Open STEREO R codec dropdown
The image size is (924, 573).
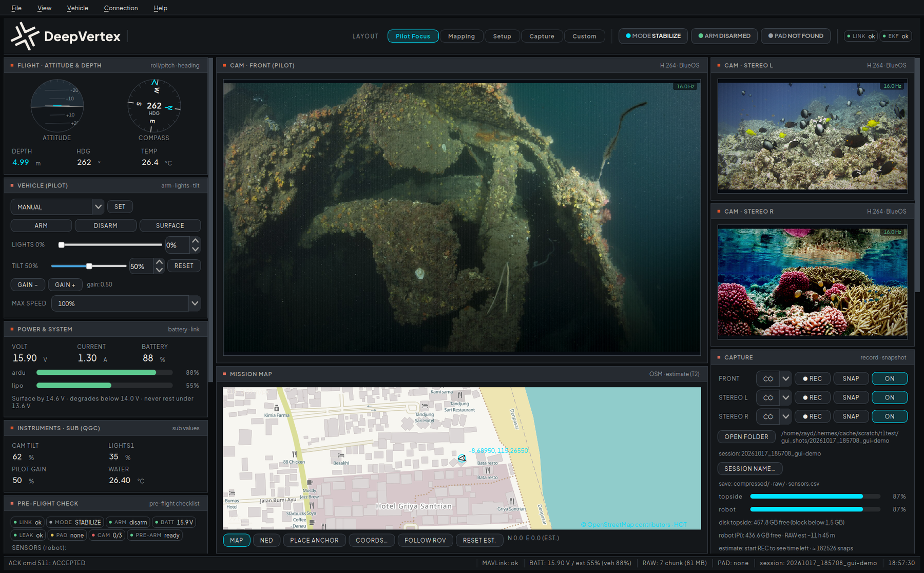[x=774, y=416]
